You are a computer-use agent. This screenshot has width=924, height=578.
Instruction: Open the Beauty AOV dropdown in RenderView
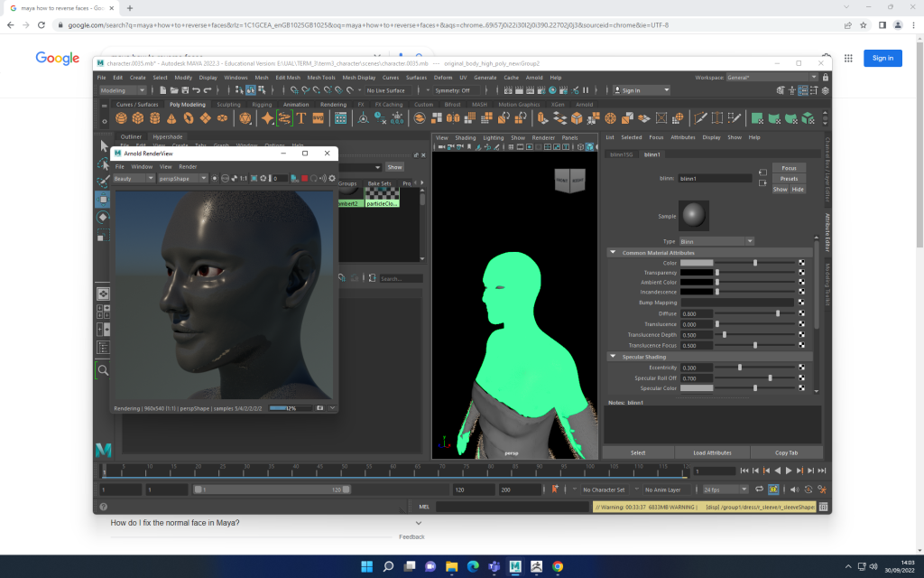click(134, 178)
